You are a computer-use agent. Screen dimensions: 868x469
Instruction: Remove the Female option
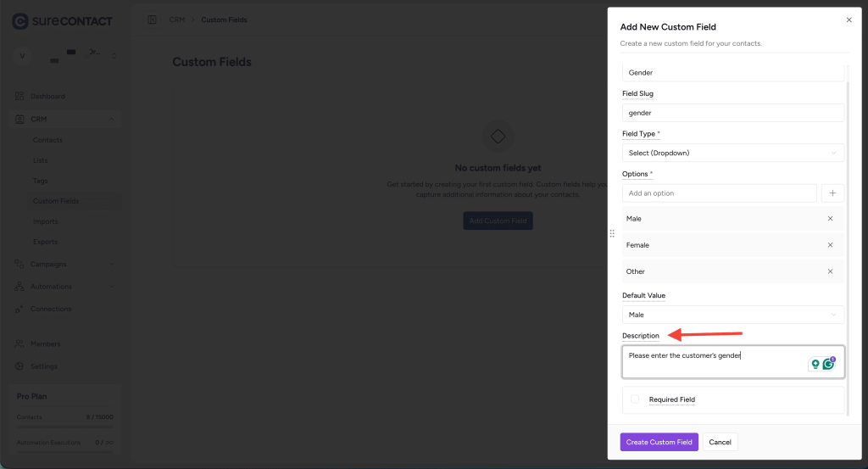click(830, 245)
